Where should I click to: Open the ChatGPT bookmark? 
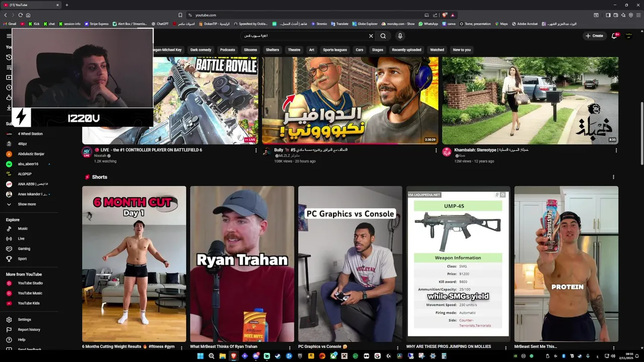159,24
